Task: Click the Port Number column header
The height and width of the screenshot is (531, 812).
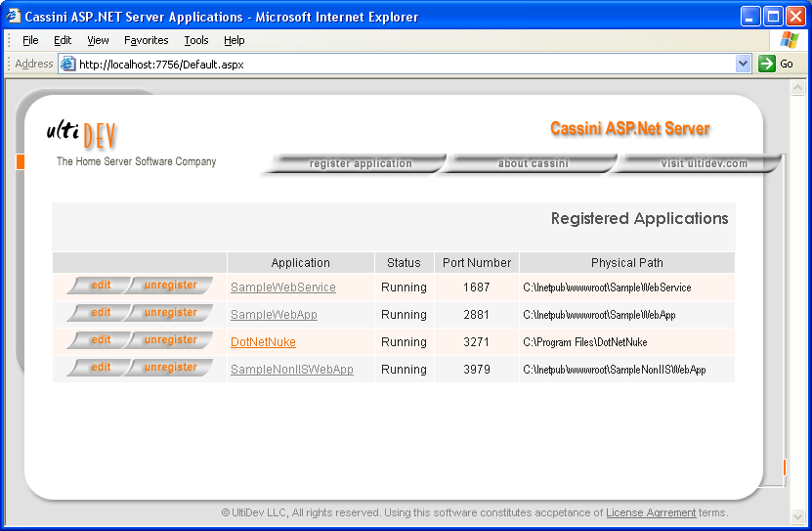Action: coord(477,263)
